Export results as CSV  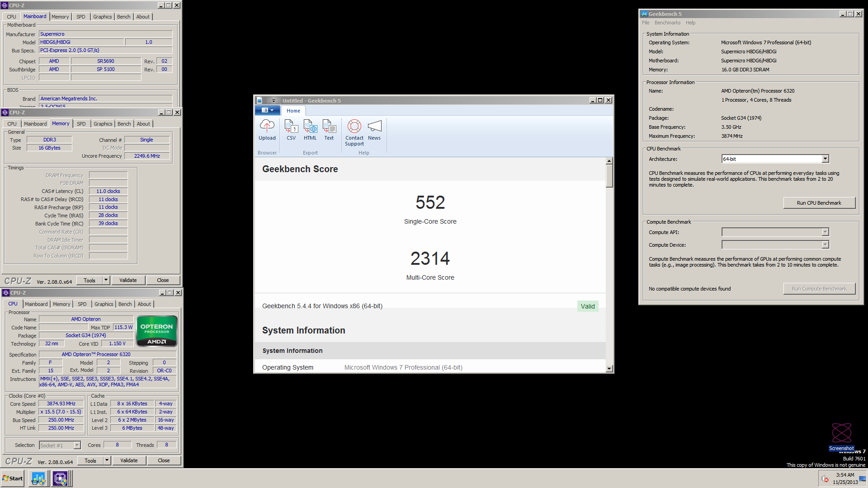(291, 130)
